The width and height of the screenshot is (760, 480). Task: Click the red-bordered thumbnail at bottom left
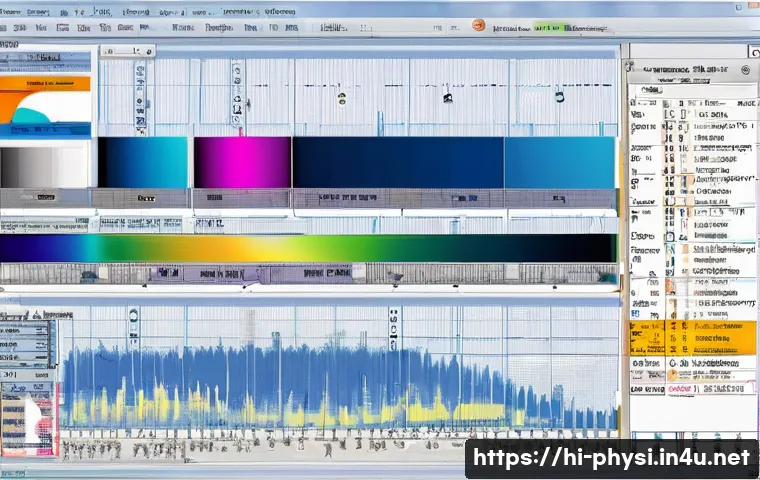[x=26, y=418]
